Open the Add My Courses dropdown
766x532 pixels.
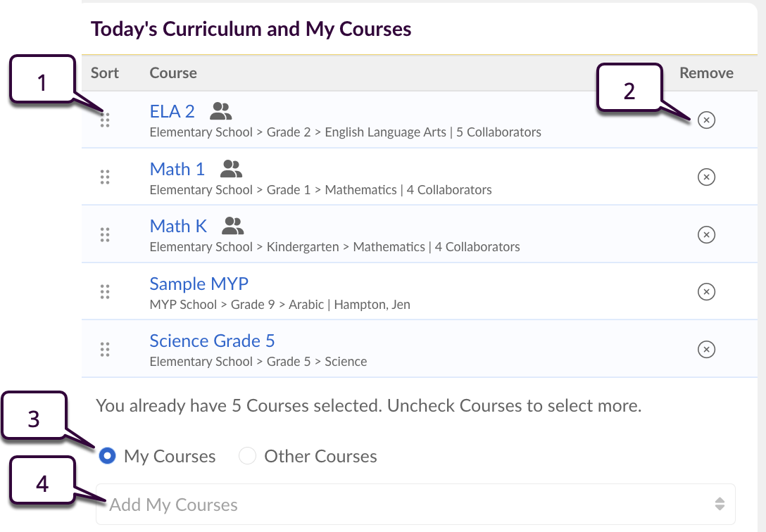pos(415,505)
